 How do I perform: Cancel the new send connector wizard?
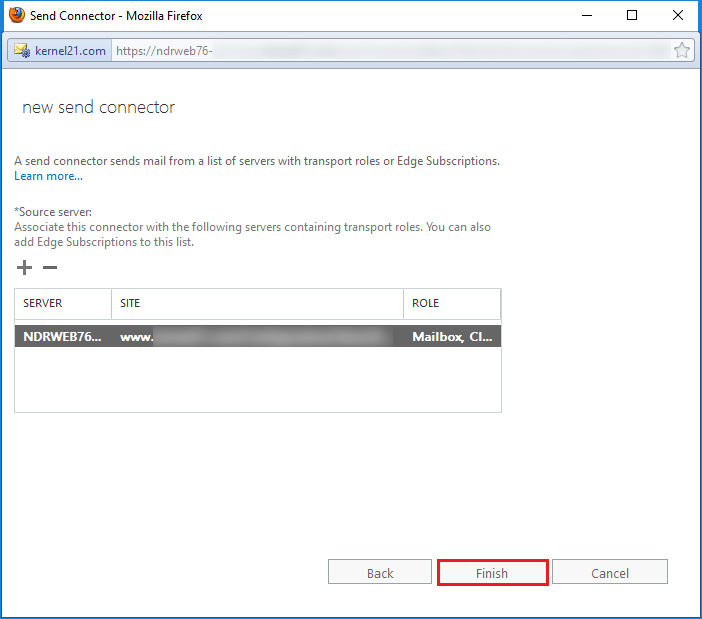click(610, 572)
